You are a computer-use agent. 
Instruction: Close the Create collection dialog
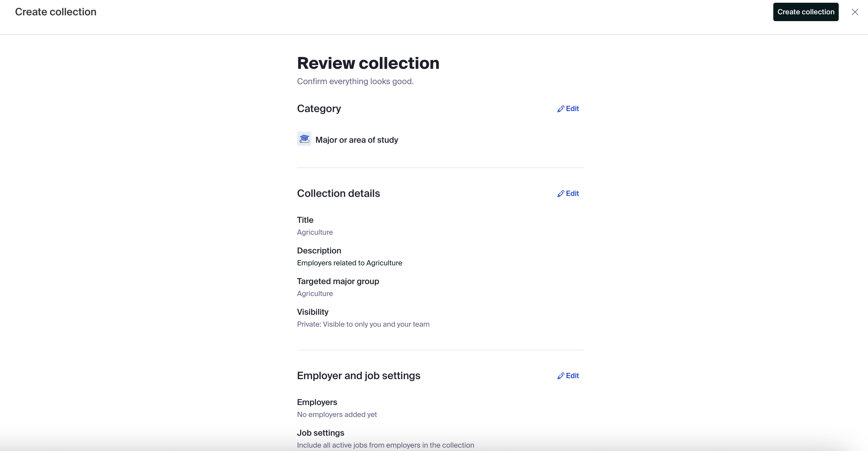855,12
